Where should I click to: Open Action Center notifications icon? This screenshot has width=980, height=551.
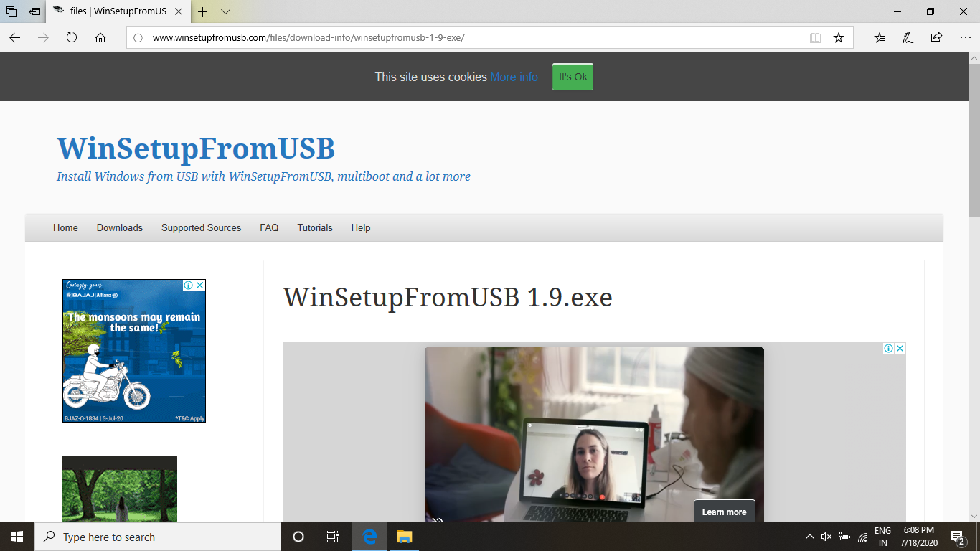(957, 537)
